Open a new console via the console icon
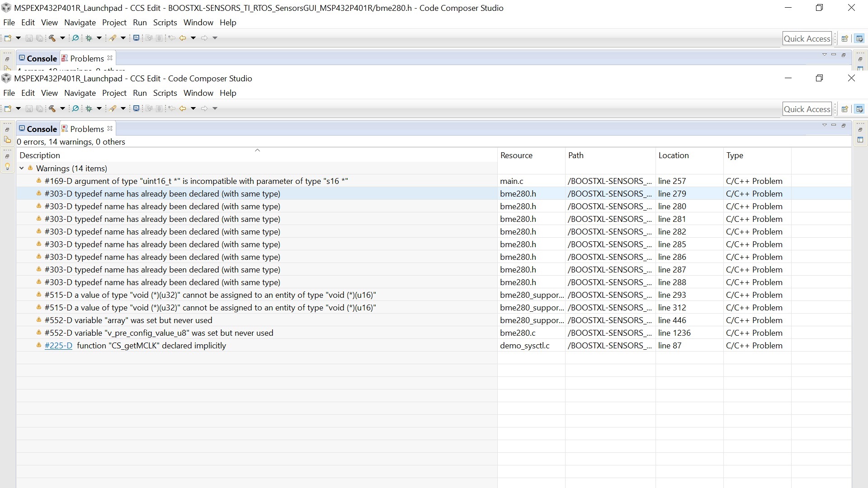868x488 pixels. [137, 108]
